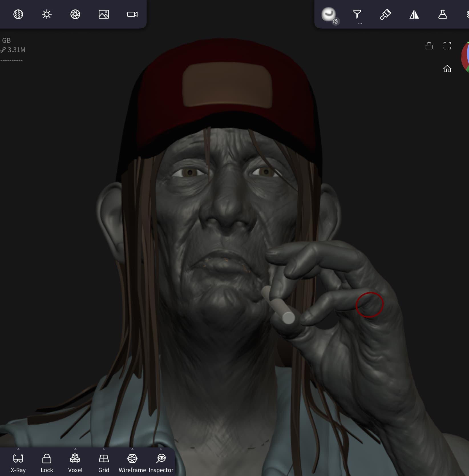Image resolution: width=469 pixels, height=476 pixels.
Task: Expand options arrow above X-Ray
Action: pyautogui.click(x=18, y=449)
